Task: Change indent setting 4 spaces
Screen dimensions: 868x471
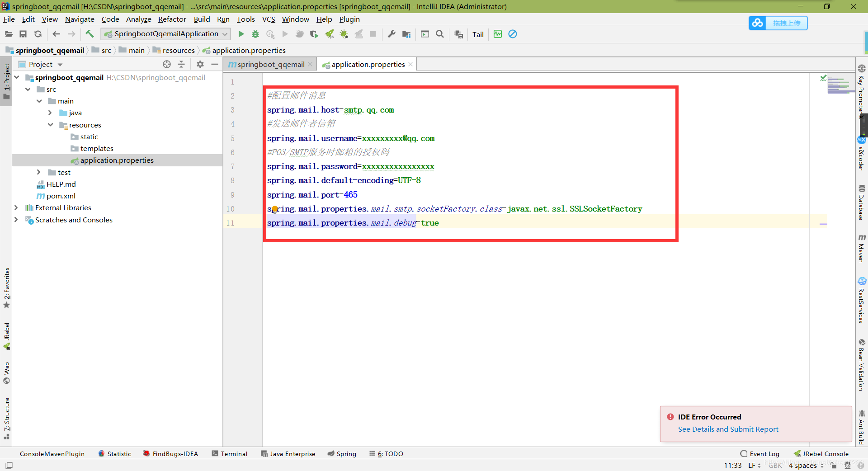Action: (x=806, y=465)
